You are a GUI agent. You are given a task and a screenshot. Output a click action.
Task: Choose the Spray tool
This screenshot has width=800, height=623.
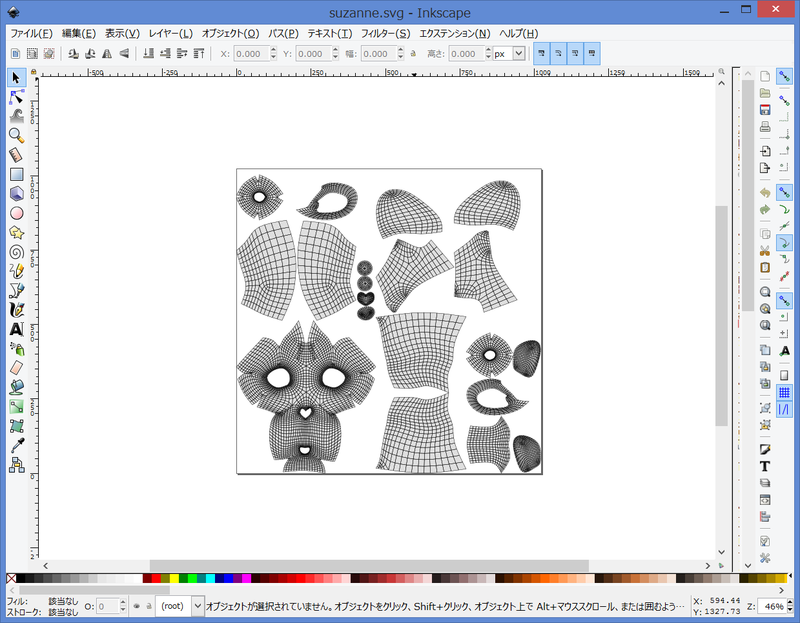[x=16, y=348]
